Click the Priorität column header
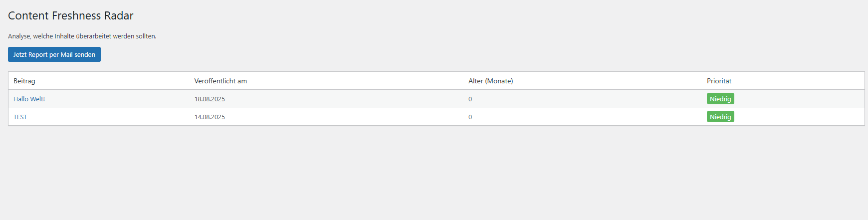Viewport: 868px width, 220px height. pos(719,81)
